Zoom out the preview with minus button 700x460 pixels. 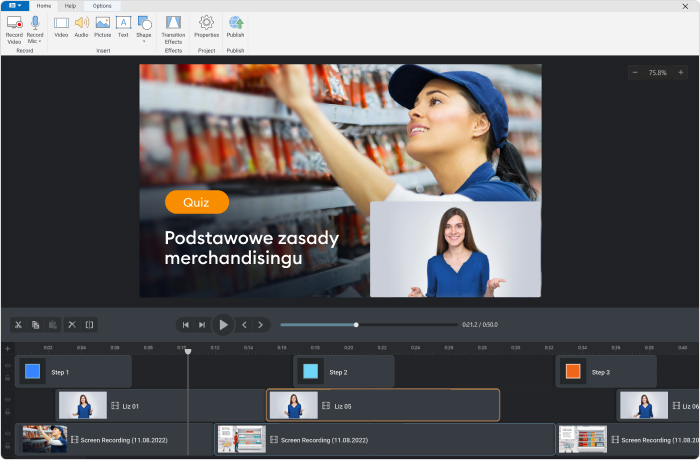(x=635, y=72)
